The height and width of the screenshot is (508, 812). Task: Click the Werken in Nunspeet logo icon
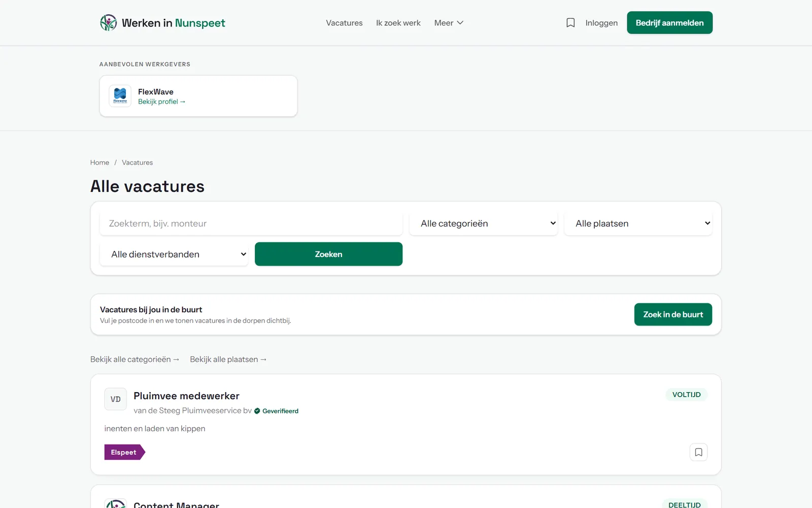coord(108,23)
